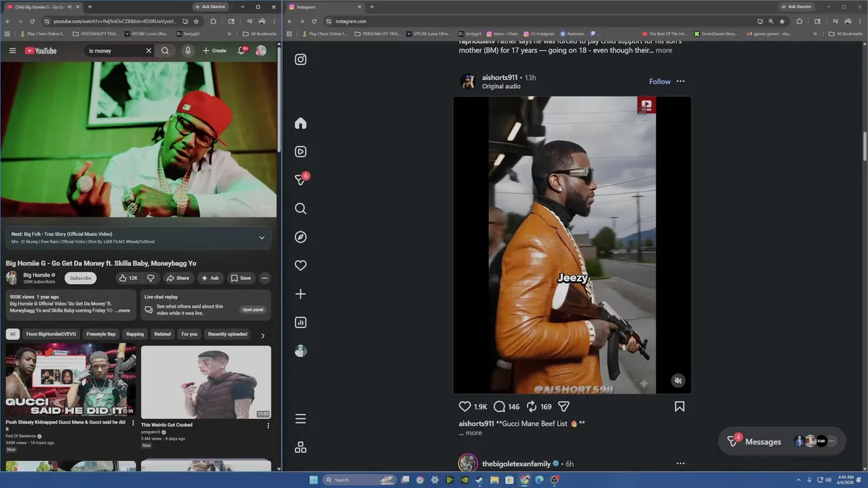Share the YouTube video
This screenshot has height=488, width=868.
point(178,278)
